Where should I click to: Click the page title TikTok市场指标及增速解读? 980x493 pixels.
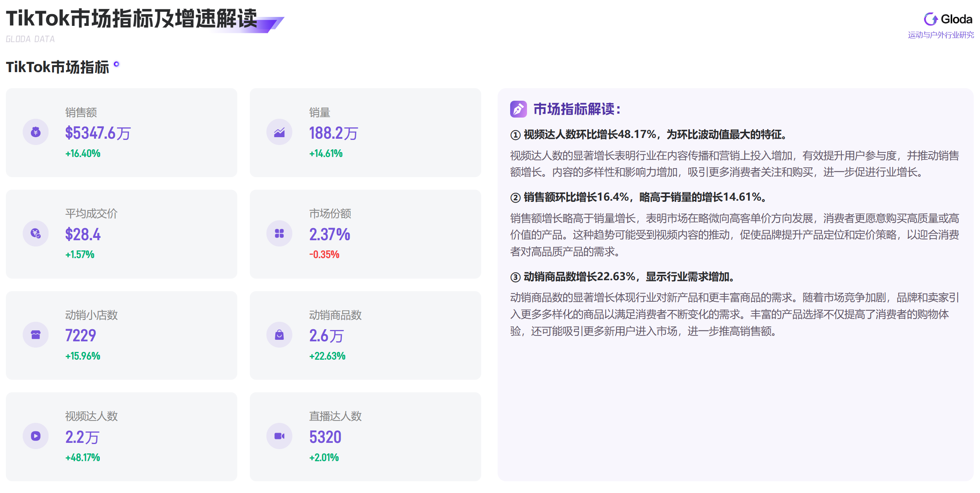click(x=132, y=18)
